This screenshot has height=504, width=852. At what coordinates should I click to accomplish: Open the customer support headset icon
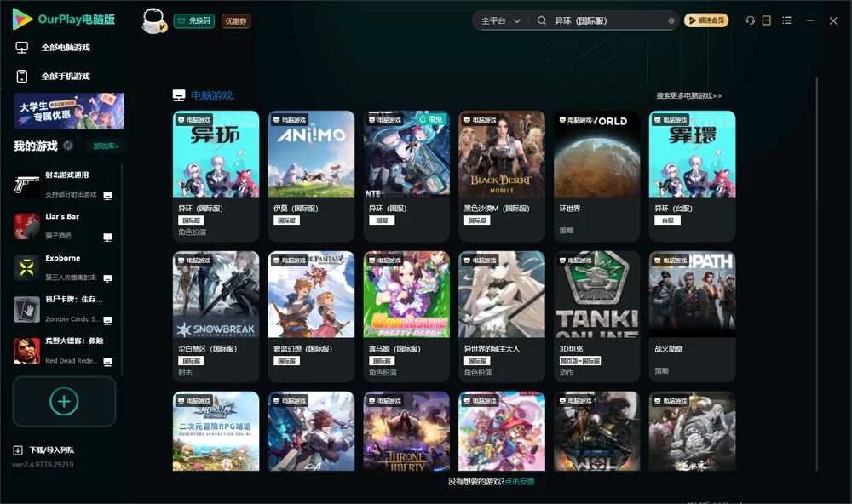point(751,20)
